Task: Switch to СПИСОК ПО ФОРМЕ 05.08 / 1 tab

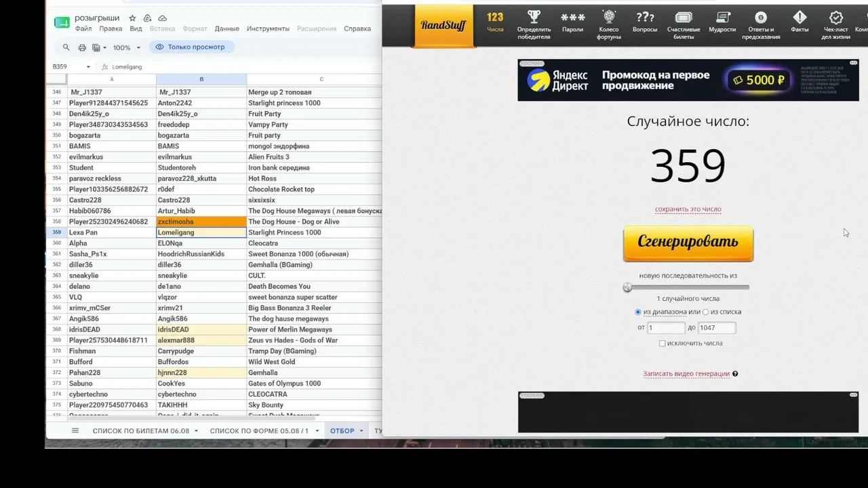Action: [259, 431]
